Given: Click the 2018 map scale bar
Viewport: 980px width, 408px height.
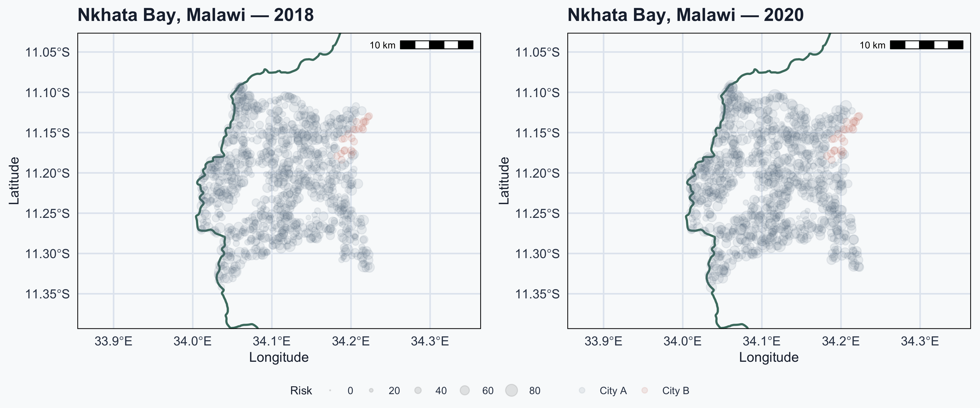Looking at the screenshot, I should [436, 45].
